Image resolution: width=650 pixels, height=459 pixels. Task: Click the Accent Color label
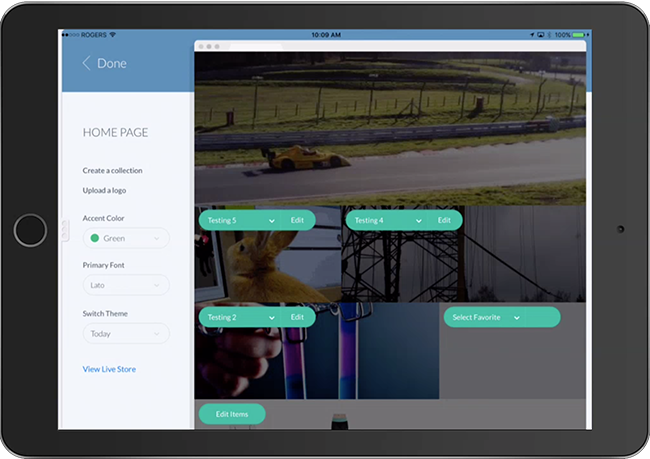[103, 218]
